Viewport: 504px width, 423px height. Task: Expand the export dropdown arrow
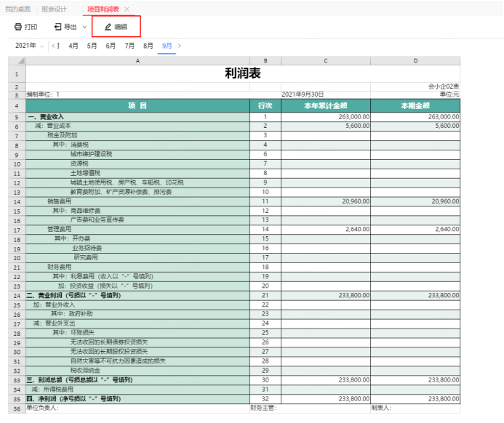point(84,27)
